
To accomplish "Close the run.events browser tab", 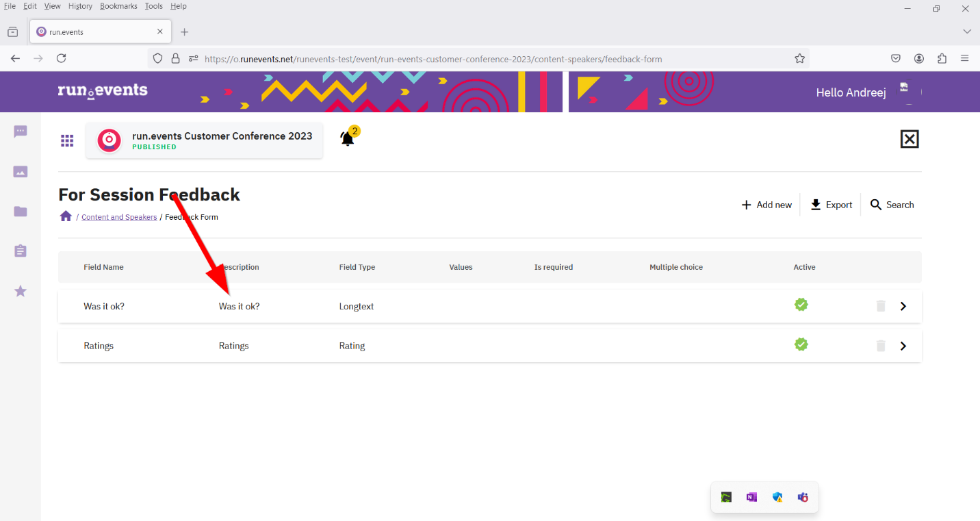I will point(160,32).
